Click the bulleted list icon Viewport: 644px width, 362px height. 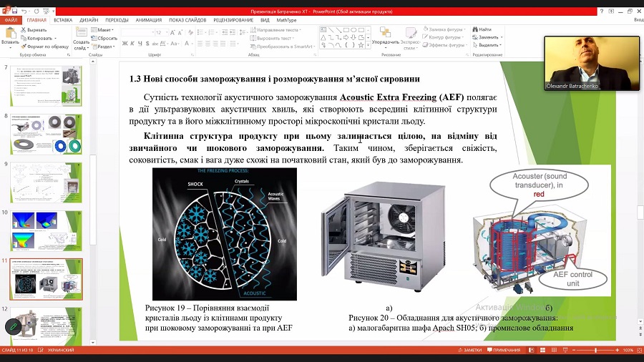tap(200, 32)
